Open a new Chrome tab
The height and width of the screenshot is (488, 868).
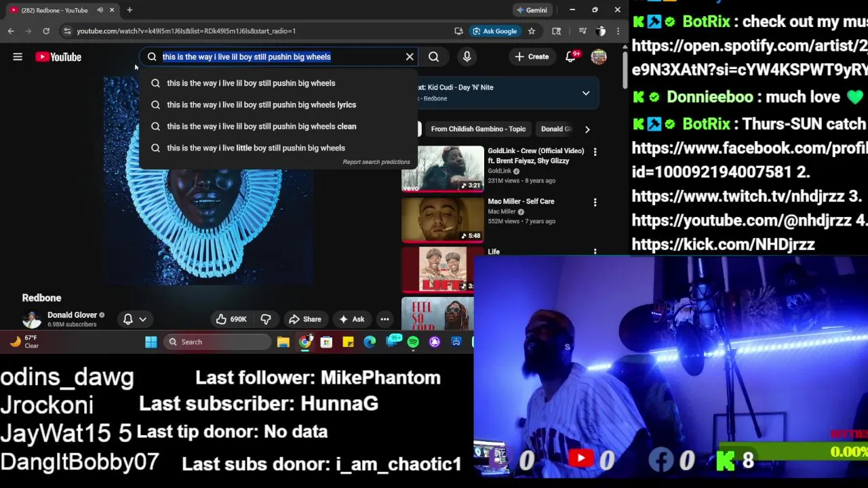[x=130, y=10]
